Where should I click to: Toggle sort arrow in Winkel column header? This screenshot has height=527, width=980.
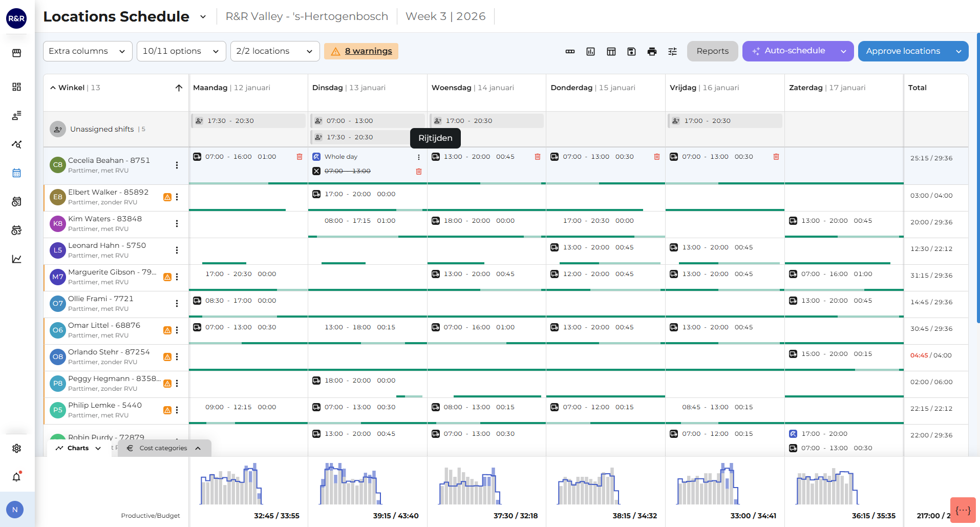tap(179, 88)
